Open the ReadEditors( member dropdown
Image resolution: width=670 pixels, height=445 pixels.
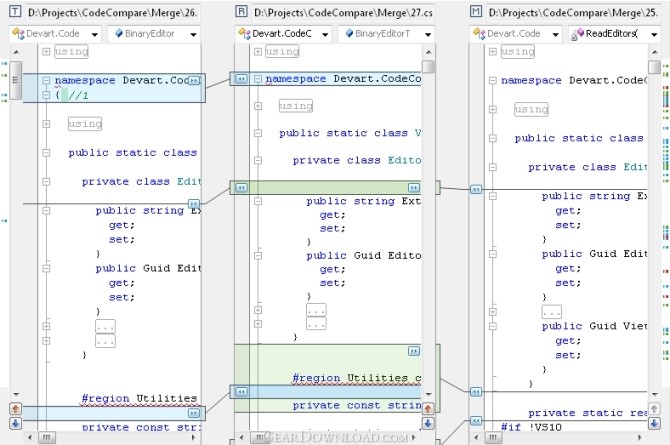(654, 34)
